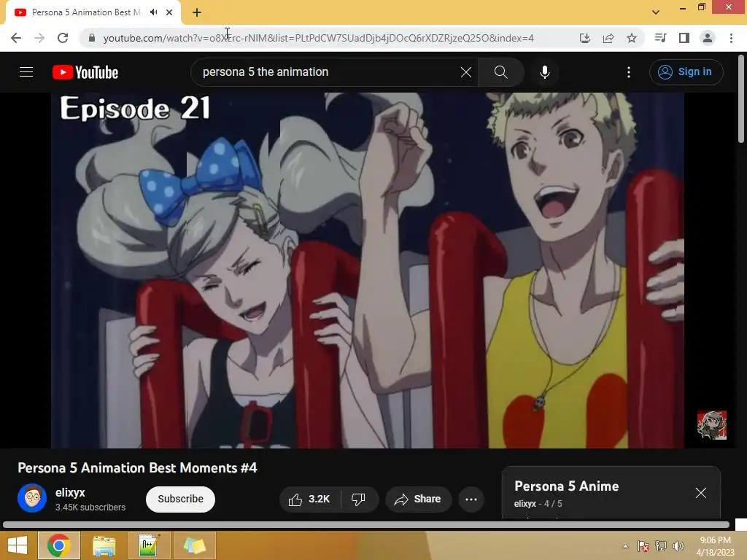Clear the search query with X

(x=466, y=72)
